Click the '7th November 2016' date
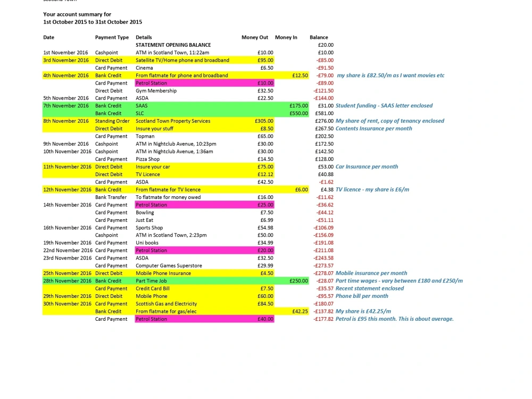The height and width of the screenshot is (399, 532). point(66,105)
